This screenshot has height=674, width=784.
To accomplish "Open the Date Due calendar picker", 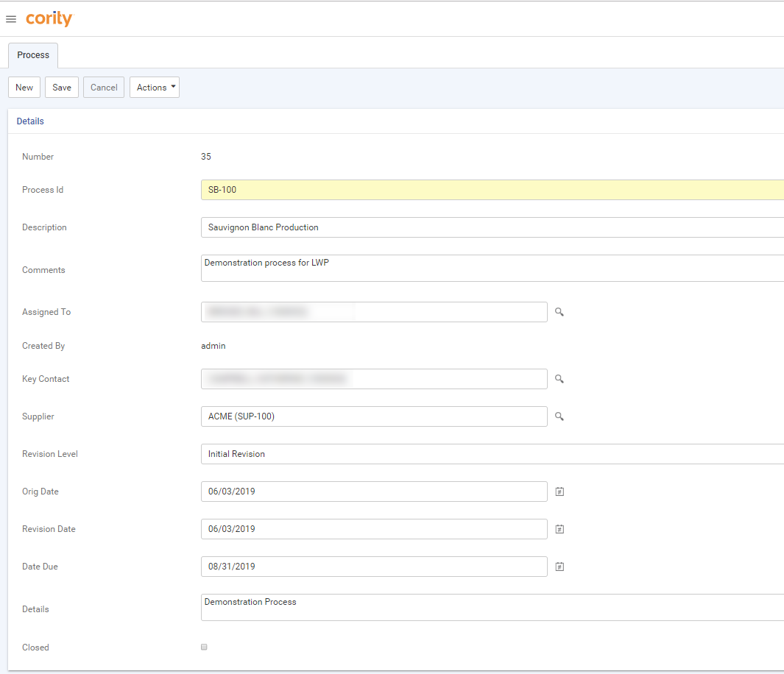I will pos(559,567).
